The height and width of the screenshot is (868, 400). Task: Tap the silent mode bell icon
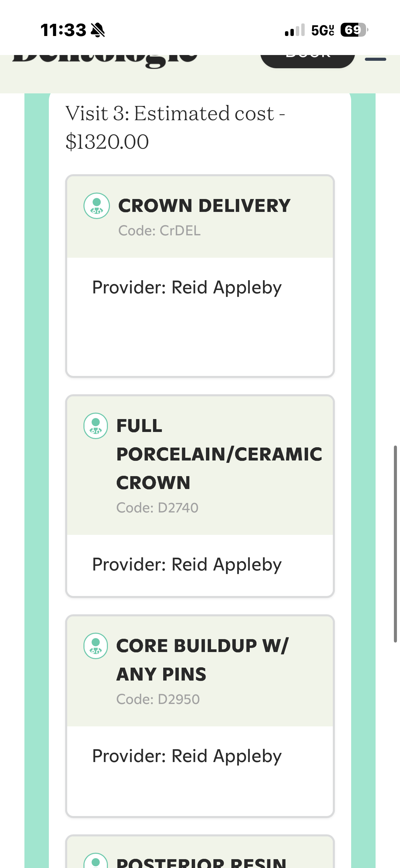coord(98,30)
